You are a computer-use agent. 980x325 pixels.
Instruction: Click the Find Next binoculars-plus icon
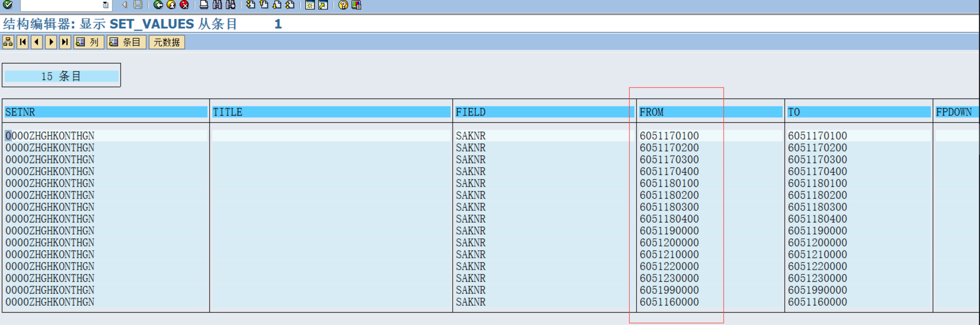tap(230, 5)
